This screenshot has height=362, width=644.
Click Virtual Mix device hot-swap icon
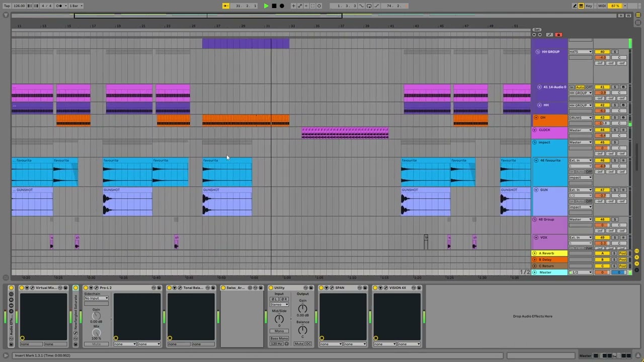click(x=60, y=288)
